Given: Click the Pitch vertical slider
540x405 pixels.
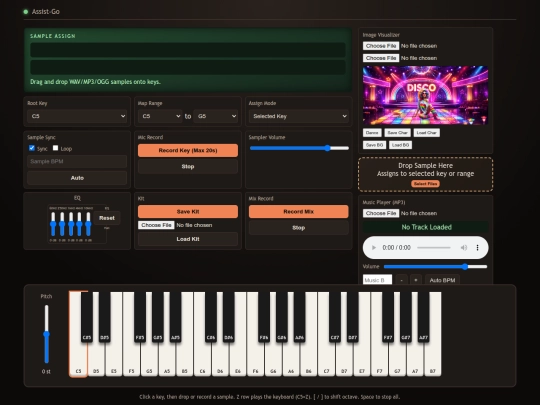Looking at the screenshot, I should pos(46,334).
